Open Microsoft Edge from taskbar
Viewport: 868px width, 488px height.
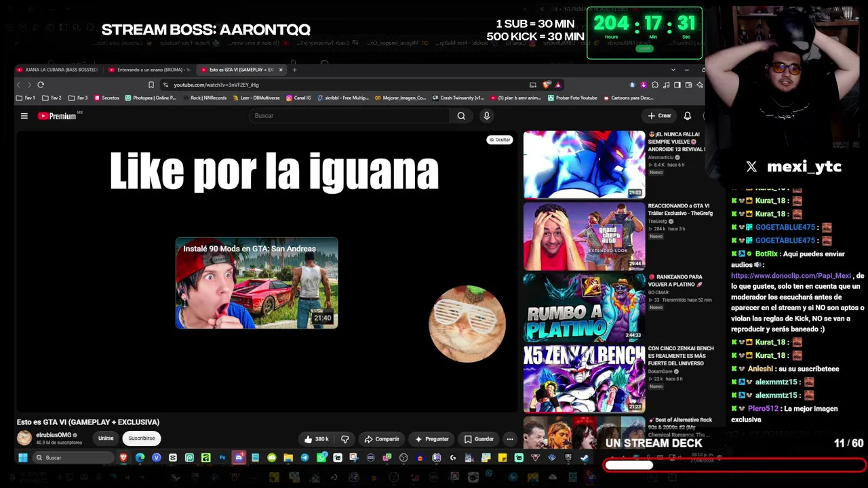(x=140, y=458)
